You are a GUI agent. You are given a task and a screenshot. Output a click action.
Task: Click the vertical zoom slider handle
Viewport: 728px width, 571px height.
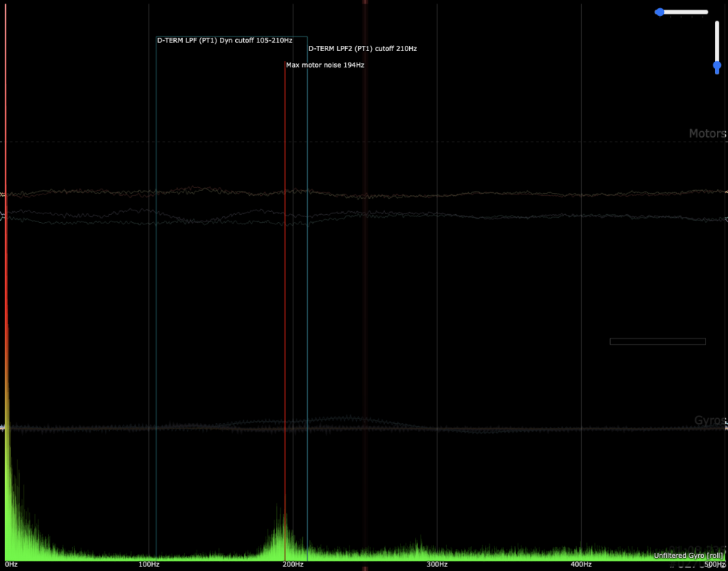717,66
